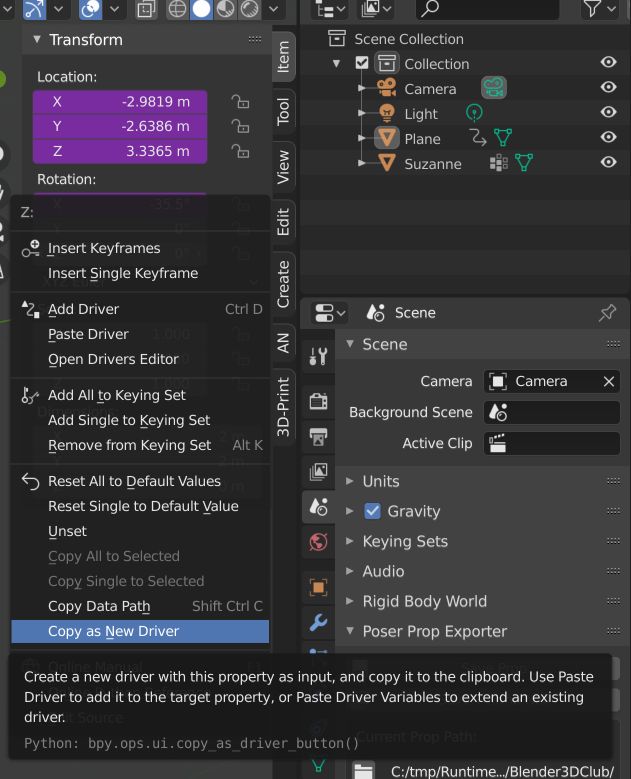This screenshot has height=779, width=631.
Task: Hide the Collection in viewport
Action: [x=608, y=62]
